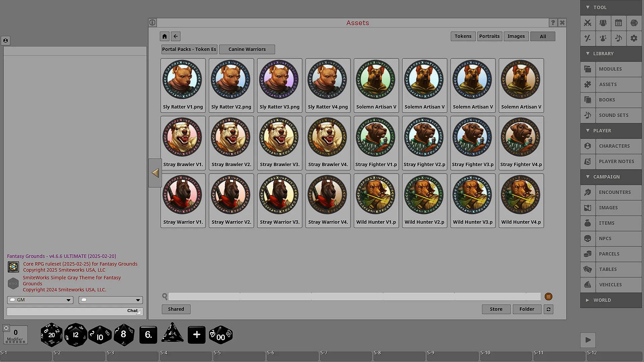The height and width of the screenshot is (362, 644).
Task: Click the refresh icon next to Folder
Action: [x=548, y=309]
